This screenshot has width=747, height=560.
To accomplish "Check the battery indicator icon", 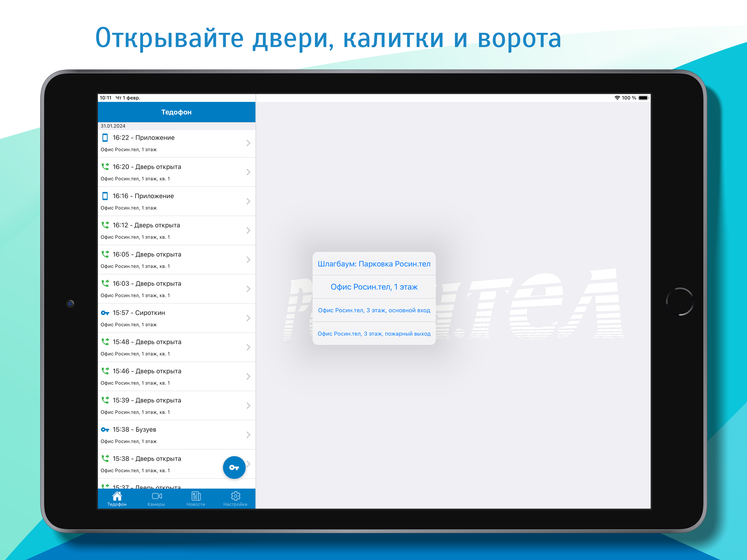I will coord(643,98).
